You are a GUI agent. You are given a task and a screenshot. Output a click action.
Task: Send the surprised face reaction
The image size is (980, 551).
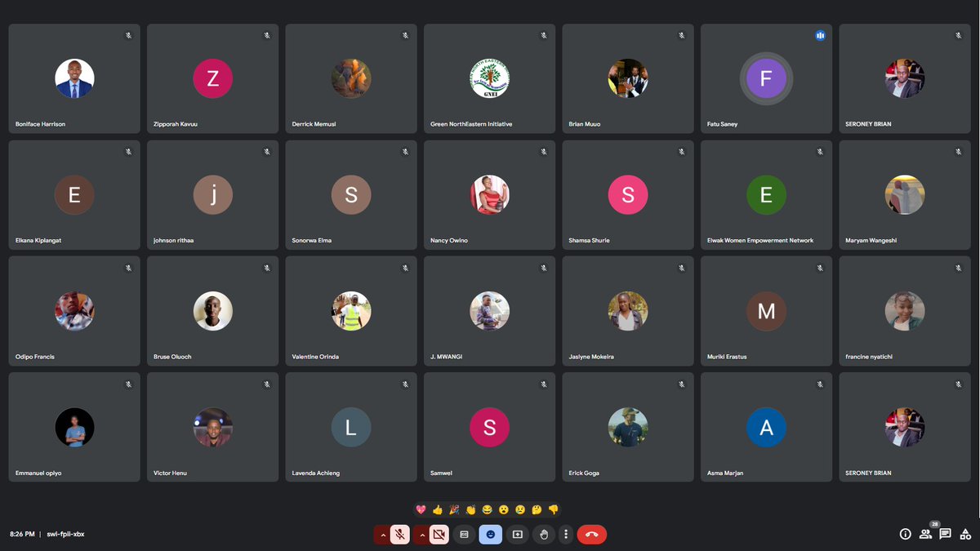point(504,509)
